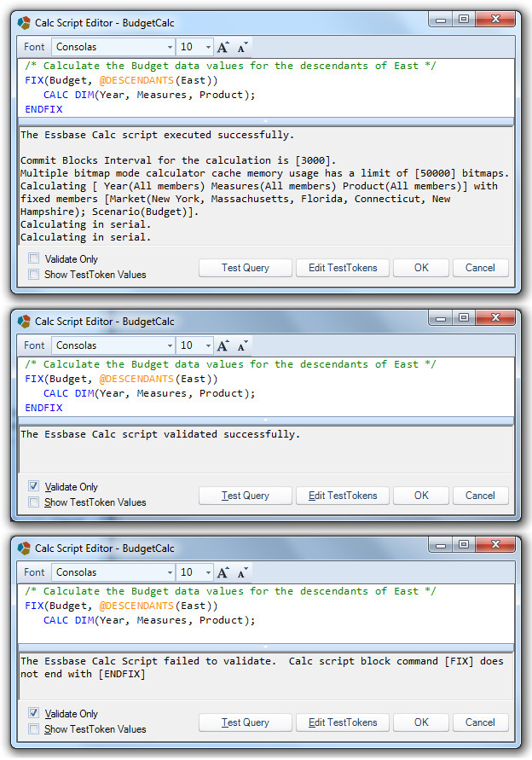Click Test Query in top window
The height and width of the screenshot is (760, 532).
[x=246, y=268]
